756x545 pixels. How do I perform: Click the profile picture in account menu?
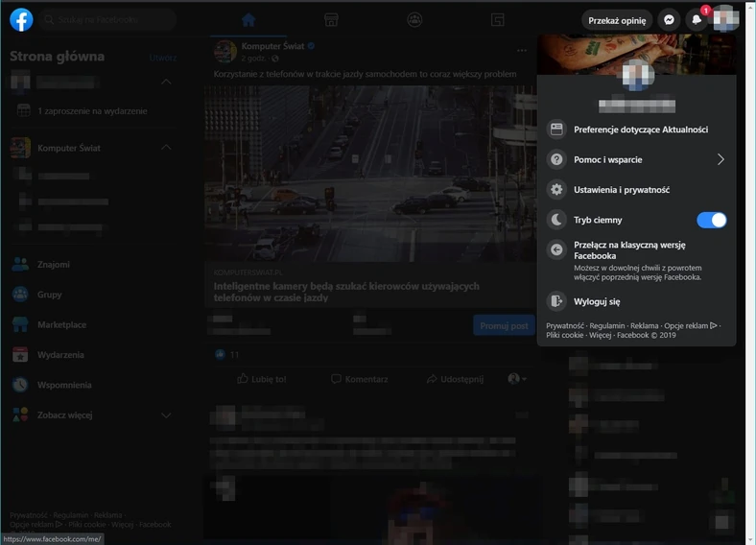click(636, 76)
